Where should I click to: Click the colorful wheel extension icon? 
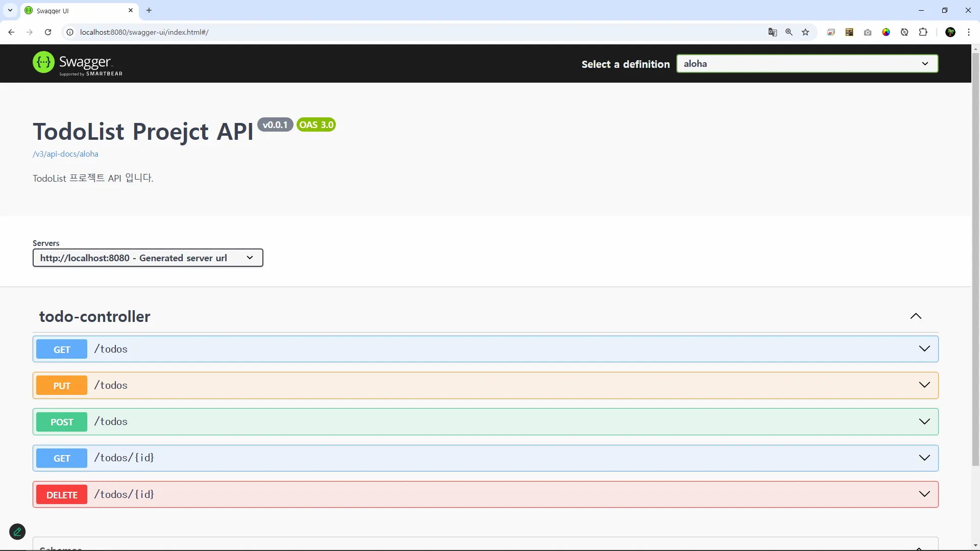(886, 32)
